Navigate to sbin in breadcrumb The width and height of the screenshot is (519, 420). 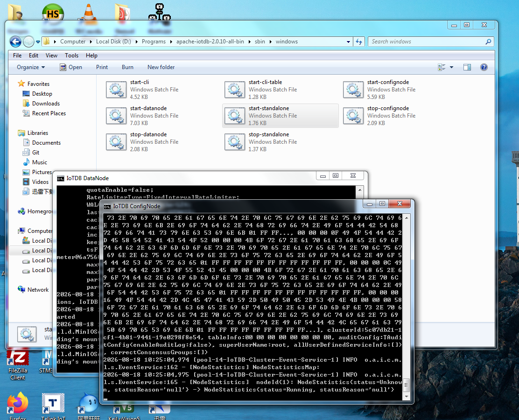click(x=260, y=42)
